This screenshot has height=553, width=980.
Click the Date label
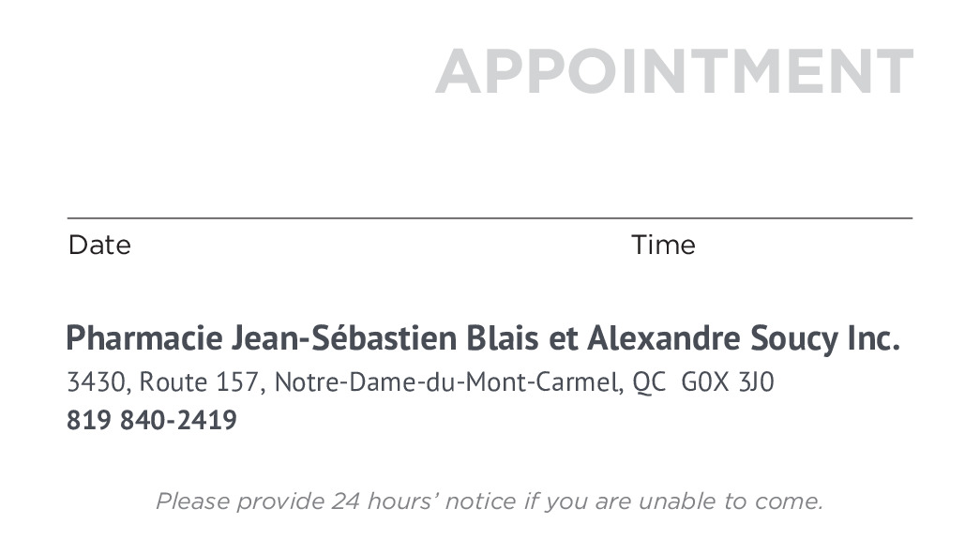point(99,246)
